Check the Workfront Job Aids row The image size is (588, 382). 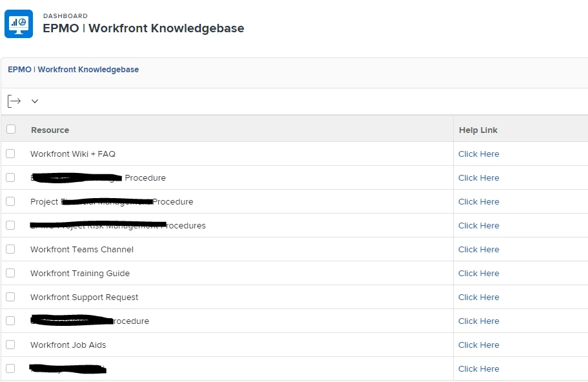(x=10, y=345)
